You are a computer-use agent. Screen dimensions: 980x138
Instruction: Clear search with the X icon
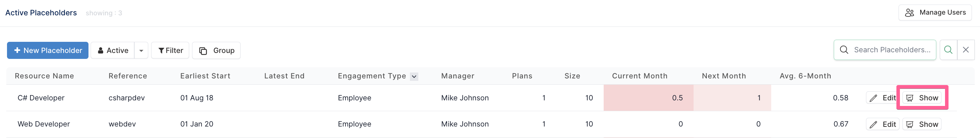pyautogui.click(x=966, y=50)
